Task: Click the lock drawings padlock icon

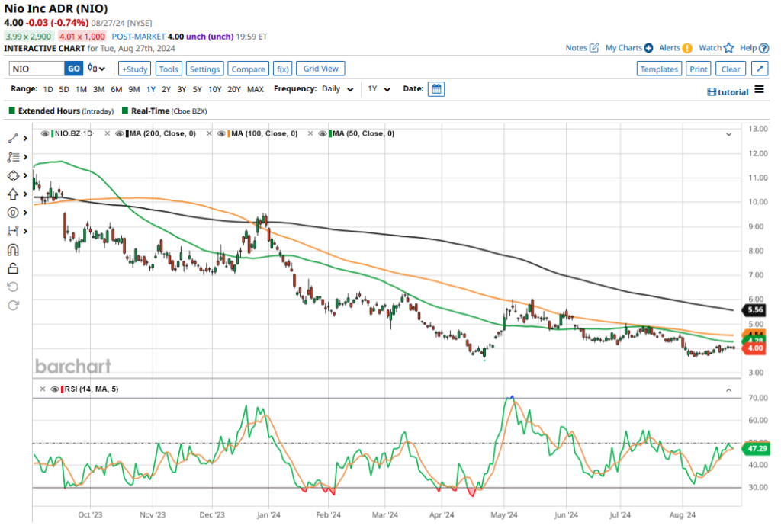Action: point(13,268)
